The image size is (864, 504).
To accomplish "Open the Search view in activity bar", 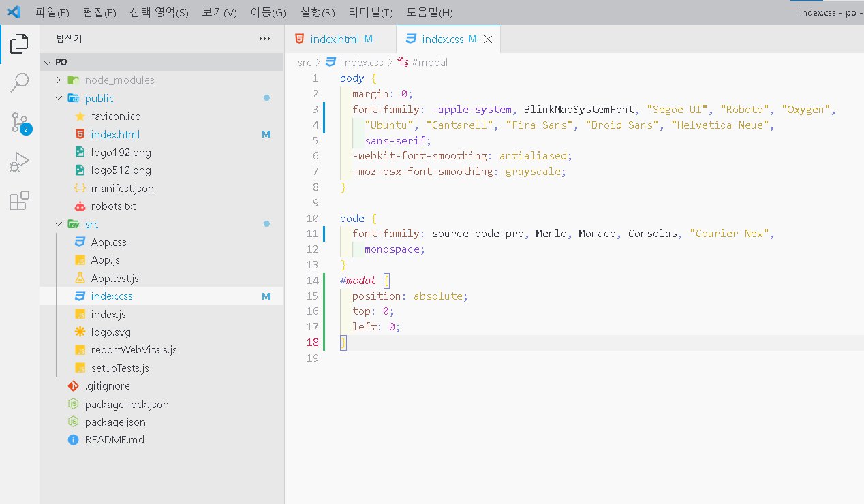I will point(19,83).
